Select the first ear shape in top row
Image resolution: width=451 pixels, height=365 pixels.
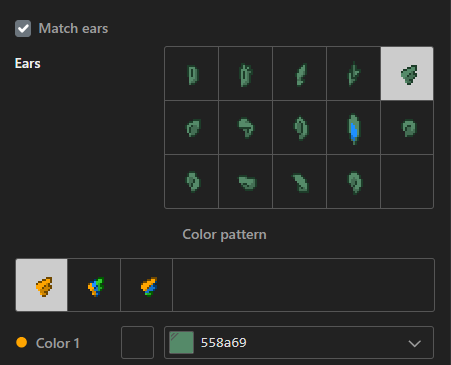coord(192,74)
